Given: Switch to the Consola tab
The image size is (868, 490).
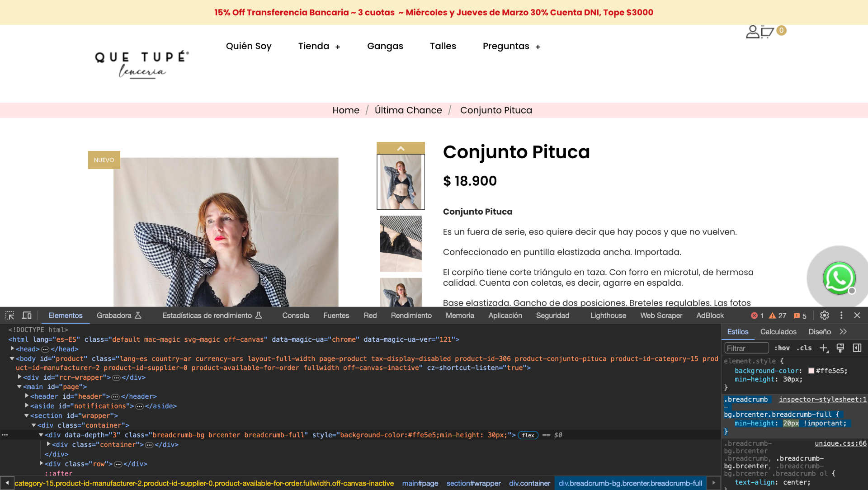Looking at the screenshot, I should point(296,316).
